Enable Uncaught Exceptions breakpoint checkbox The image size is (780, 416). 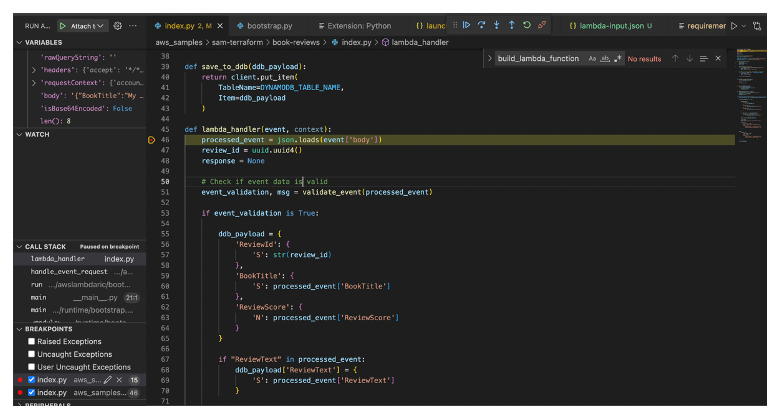[31, 354]
